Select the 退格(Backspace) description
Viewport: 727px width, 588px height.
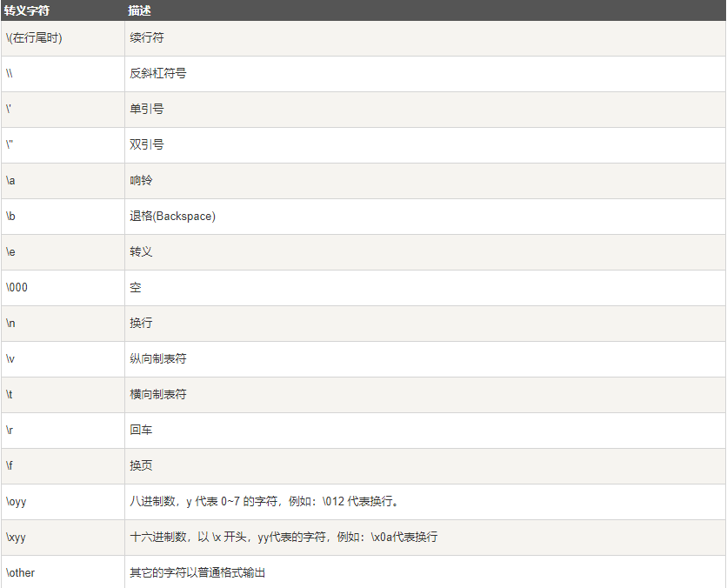(x=172, y=216)
